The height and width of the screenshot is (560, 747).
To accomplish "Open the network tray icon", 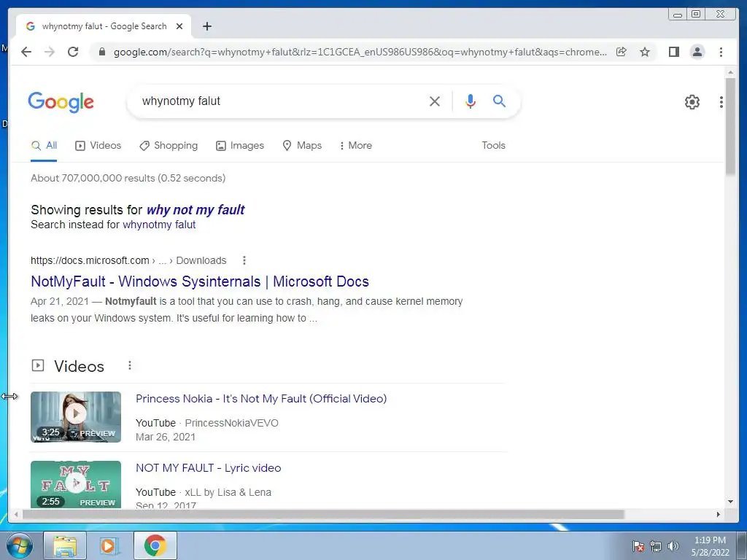I will coord(656,546).
